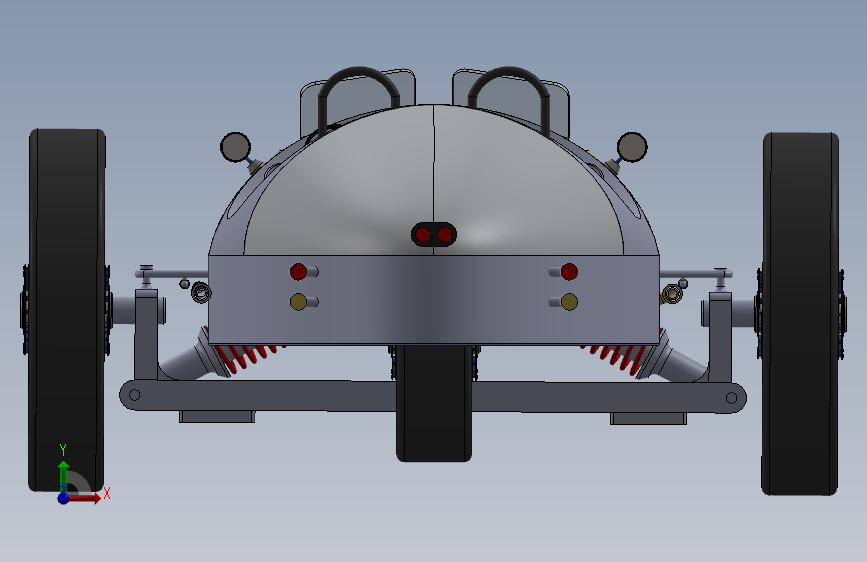Click the right round side mirror
The height and width of the screenshot is (562, 867).
(632, 147)
